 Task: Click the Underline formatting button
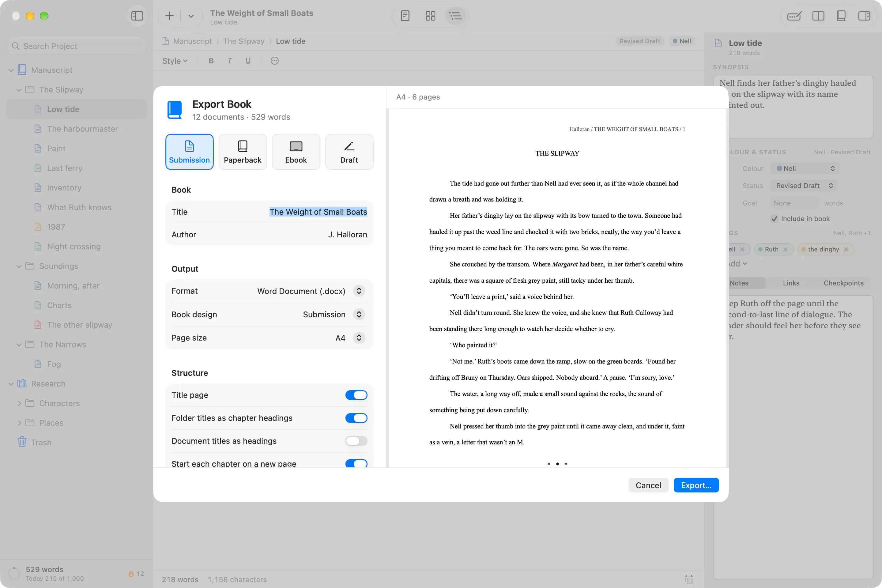point(248,61)
